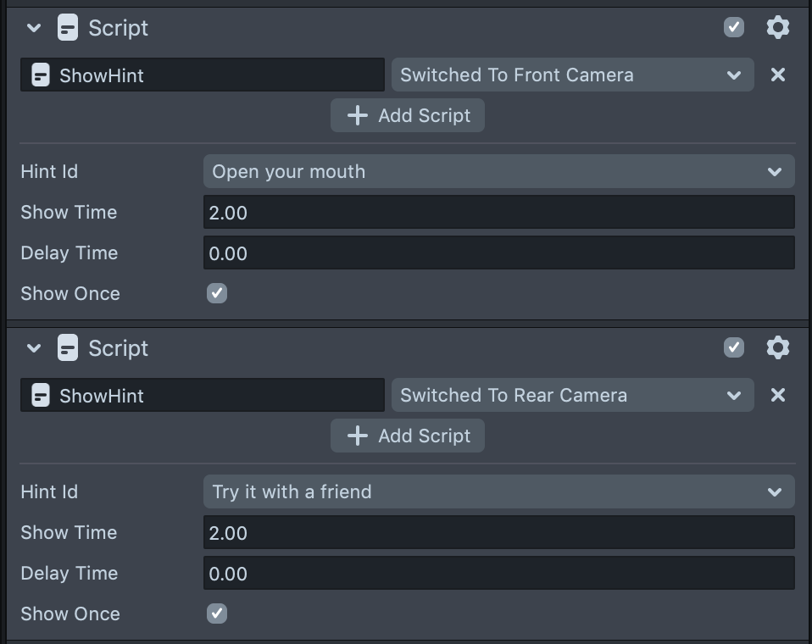Screen dimensions: 812x644
Task: Click script icon beside first Script title
Action: [69, 28]
